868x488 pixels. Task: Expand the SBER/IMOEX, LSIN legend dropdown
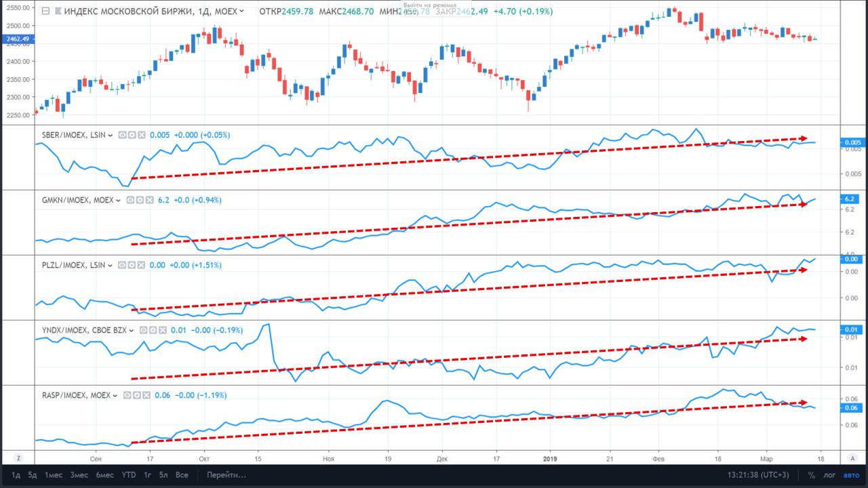112,135
